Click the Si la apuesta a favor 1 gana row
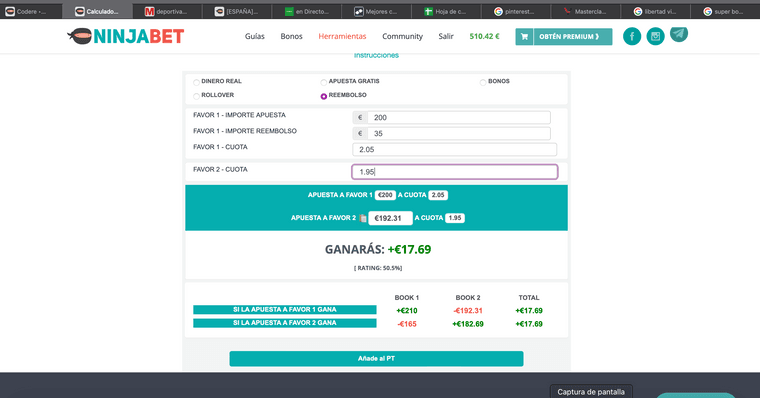This screenshot has width=760, height=398. (x=285, y=310)
